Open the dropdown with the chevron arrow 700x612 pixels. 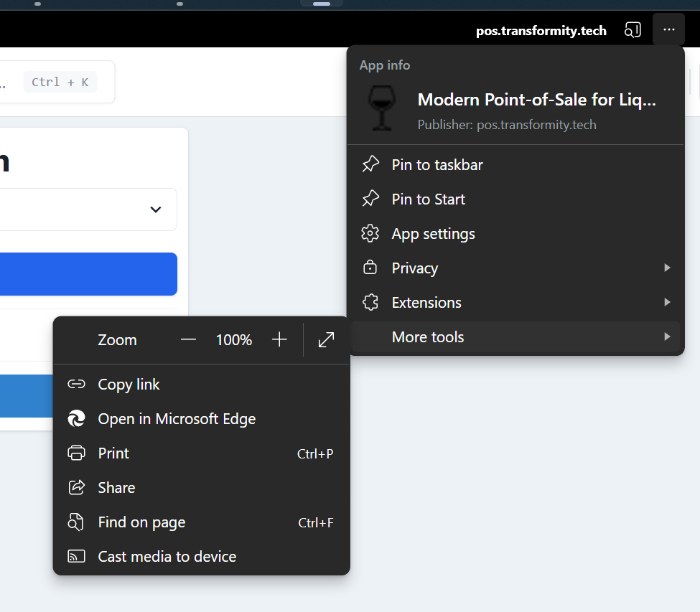[x=155, y=210]
